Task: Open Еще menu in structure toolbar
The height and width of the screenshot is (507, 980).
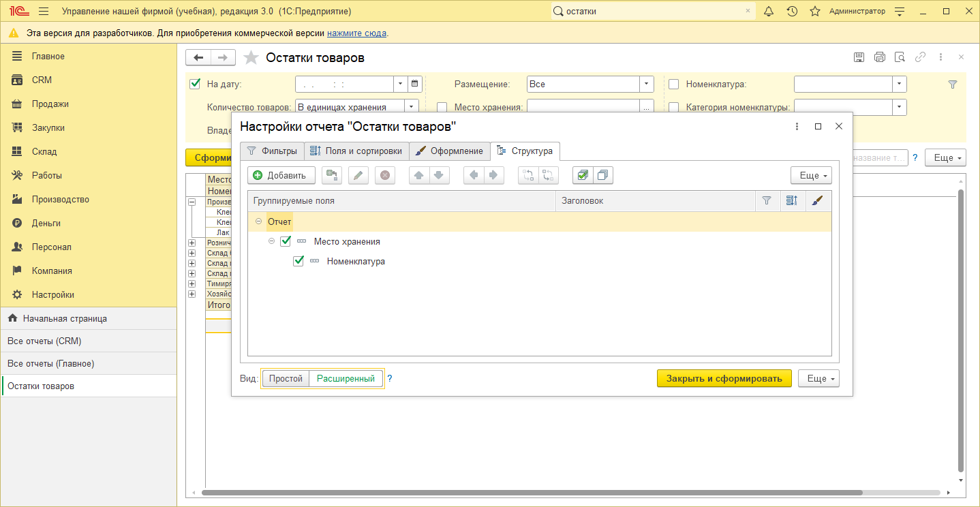Action: tap(811, 175)
